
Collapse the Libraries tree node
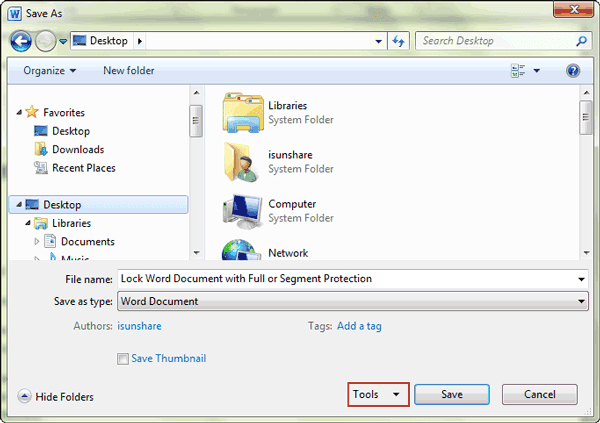click(28, 223)
